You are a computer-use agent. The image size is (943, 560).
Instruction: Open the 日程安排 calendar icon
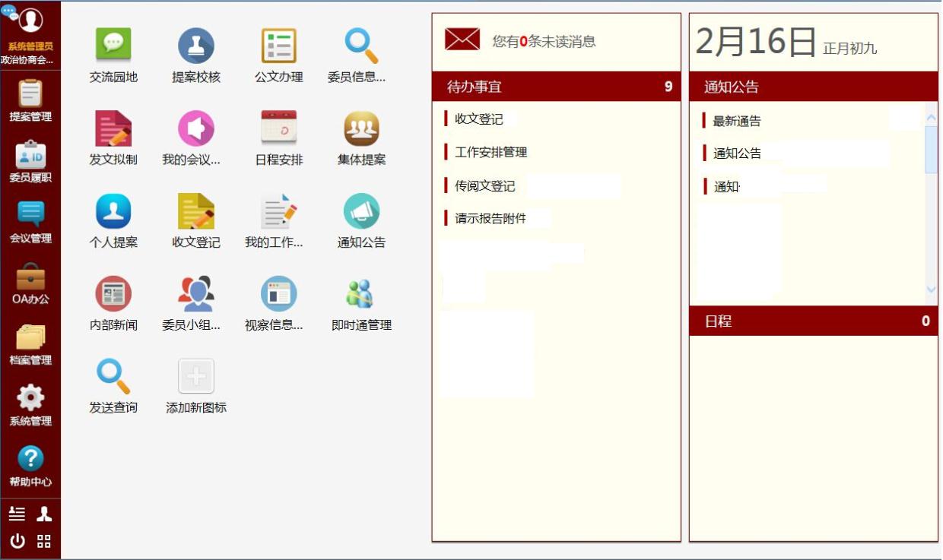279,128
